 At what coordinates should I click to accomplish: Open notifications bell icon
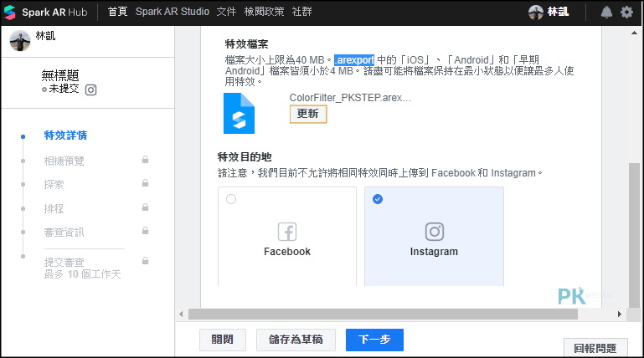point(606,13)
